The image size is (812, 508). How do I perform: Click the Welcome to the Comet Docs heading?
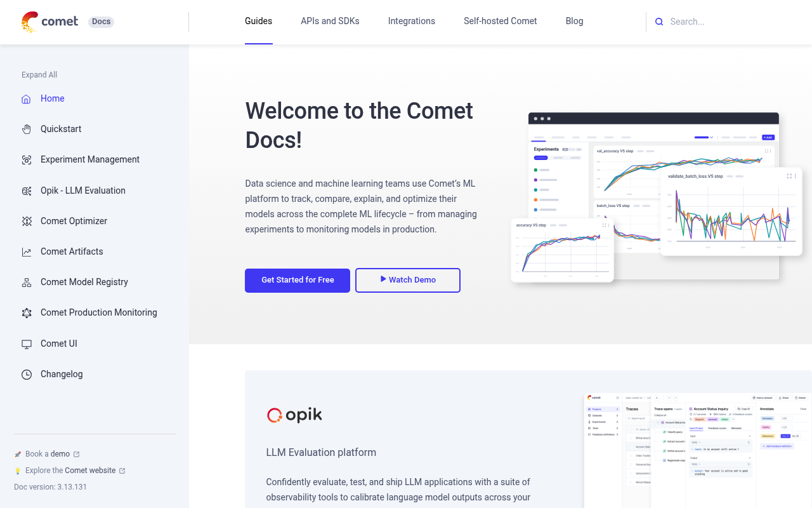(x=359, y=125)
